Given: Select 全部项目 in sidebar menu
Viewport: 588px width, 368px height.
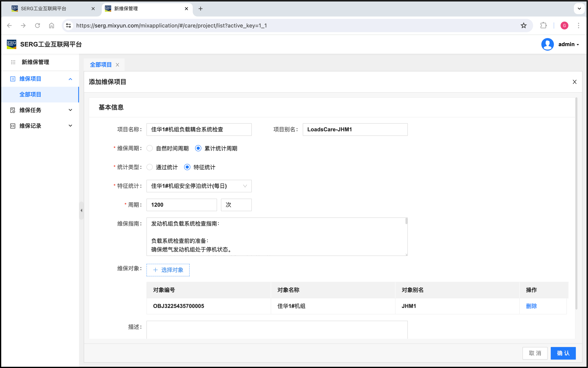Looking at the screenshot, I should pyautogui.click(x=30, y=94).
